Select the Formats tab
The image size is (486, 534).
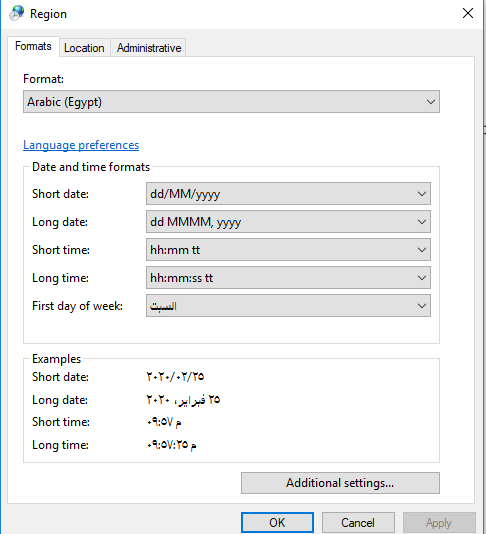(x=33, y=46)
